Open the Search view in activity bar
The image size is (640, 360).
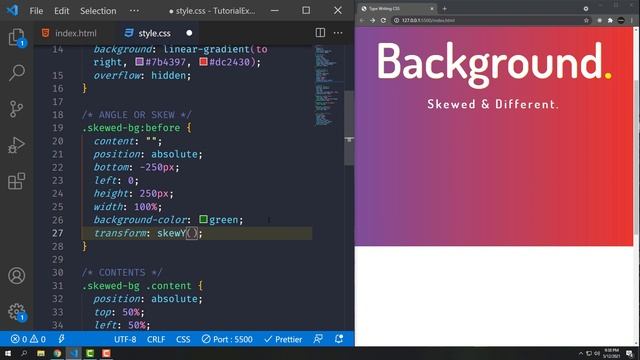pos(17,73)
